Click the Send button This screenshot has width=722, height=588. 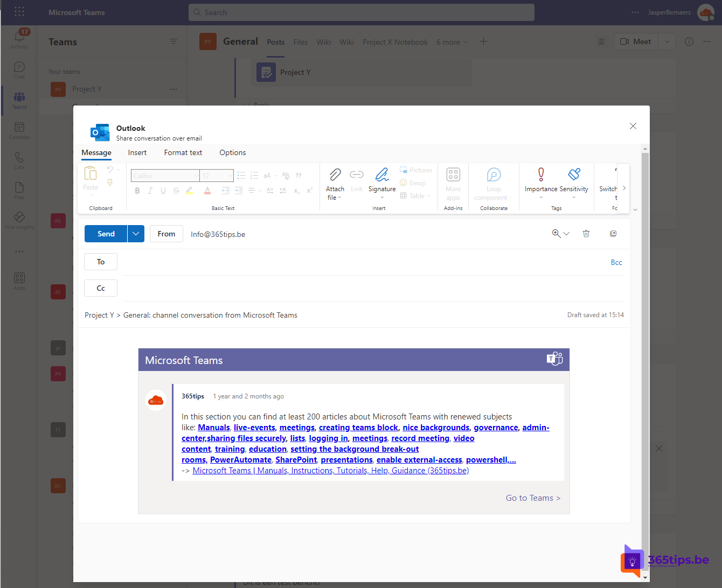coord(106,234)
